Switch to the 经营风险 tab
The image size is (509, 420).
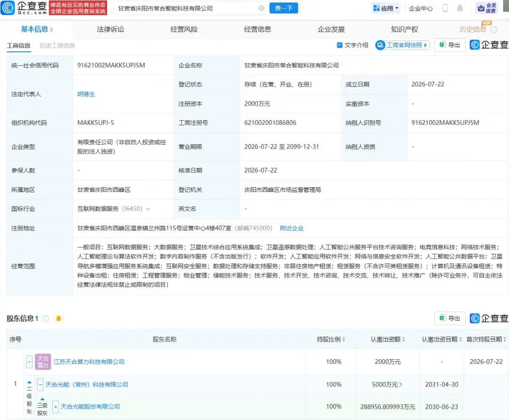pyautogui.click(x=184, y=30)
